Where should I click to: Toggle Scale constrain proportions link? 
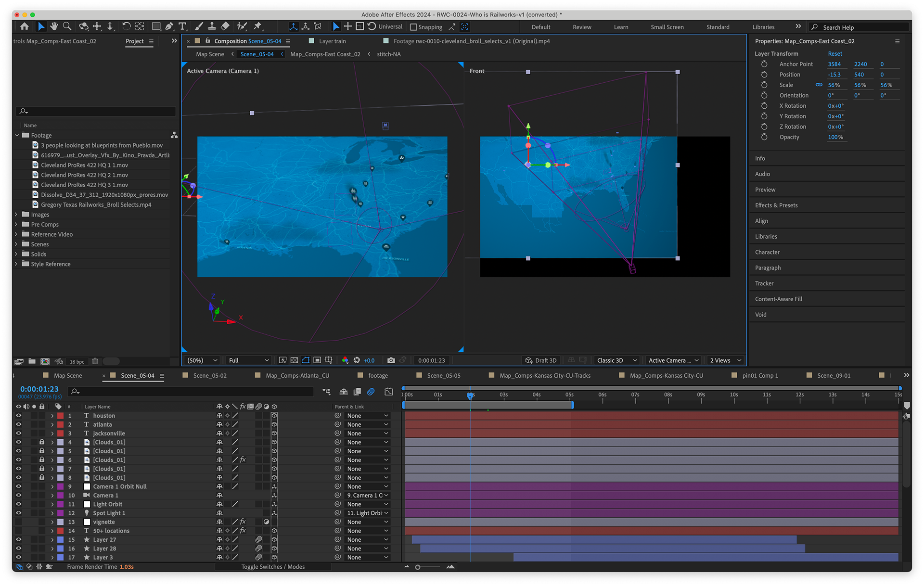tap(819, 85)
